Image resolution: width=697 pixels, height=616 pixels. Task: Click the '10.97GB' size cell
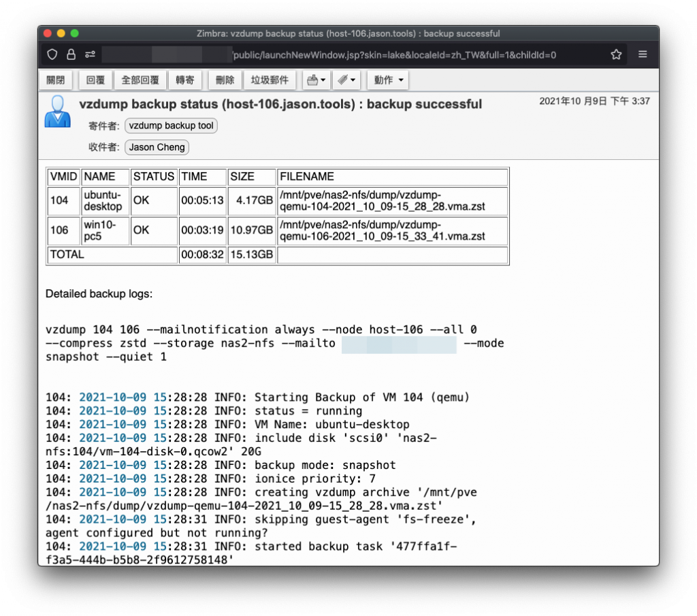pos(252,230)
